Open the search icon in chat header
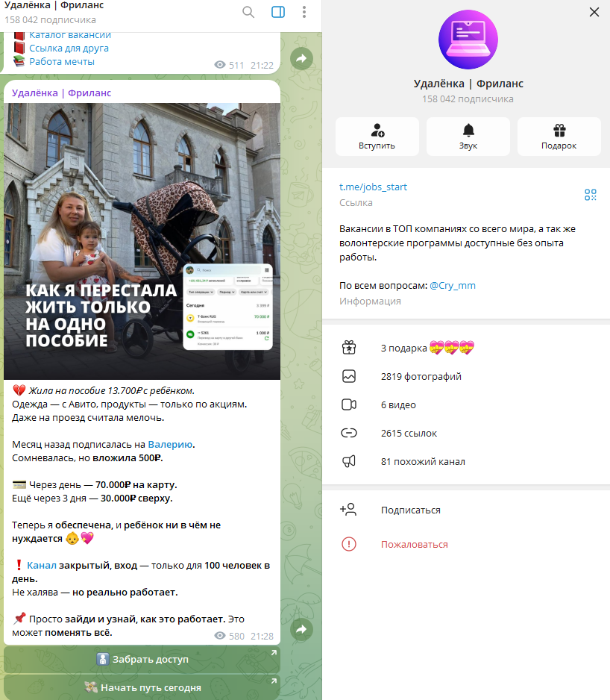Viewport: 610px width, 700px height. coord(248,12)
